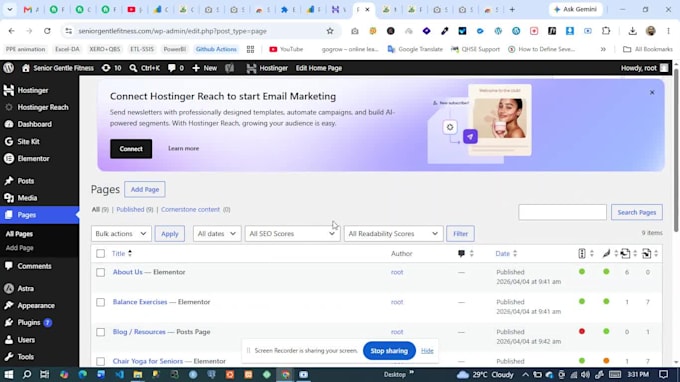Click Stop sharing in recorder bar
The width and height of the screenshot is (680, 382).
[x=389, y=351]
